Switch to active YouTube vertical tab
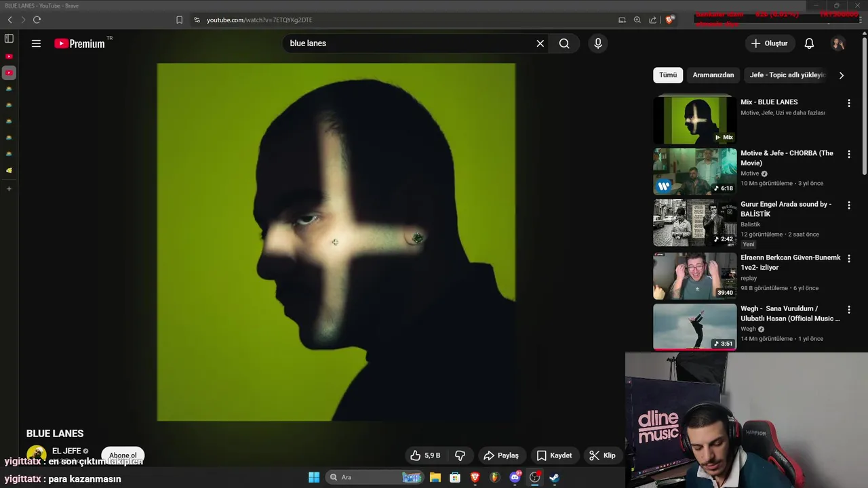Viewport: 868px width, 488px height. (x=9, y=73)
